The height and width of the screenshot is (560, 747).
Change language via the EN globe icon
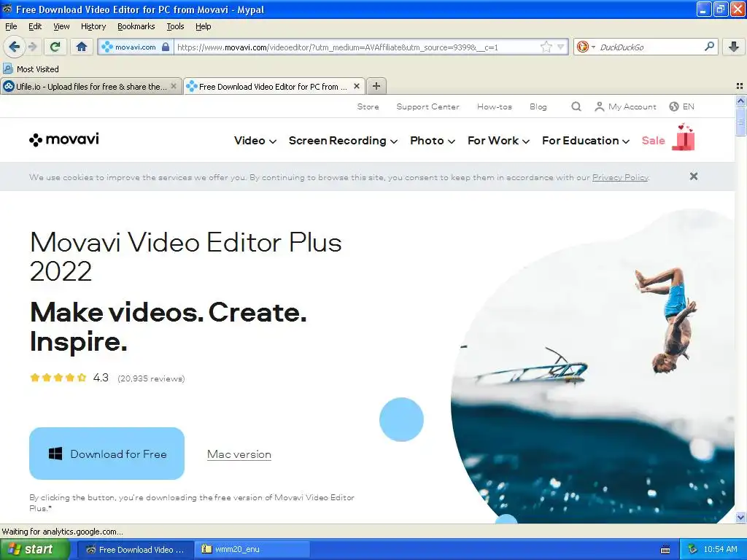tap(682, 106)
